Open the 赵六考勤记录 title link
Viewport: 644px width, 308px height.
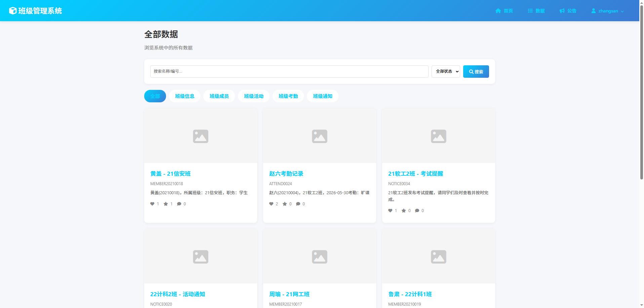tap(286, 174)
